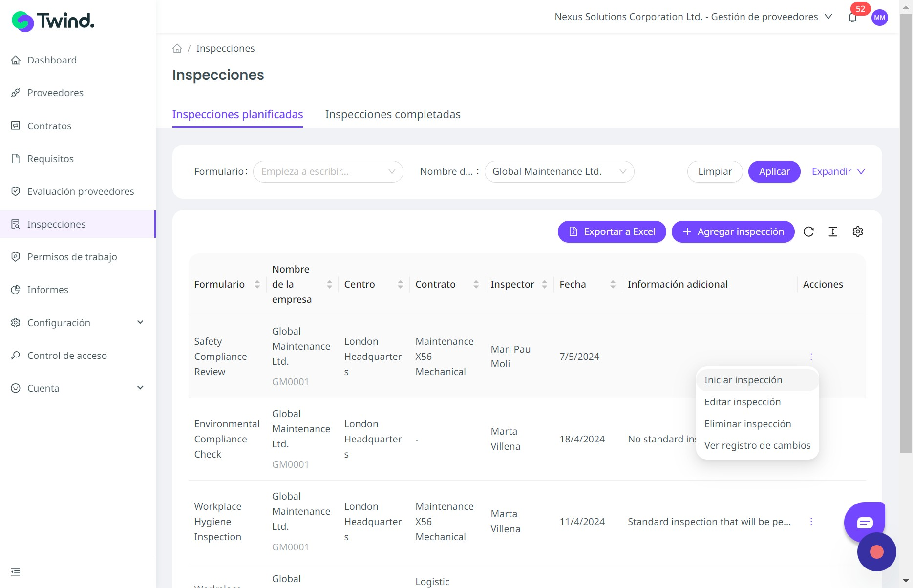Click the home breadcrumb icon
The height and width of the screenshot is (588, 913).
click(177, 48)
